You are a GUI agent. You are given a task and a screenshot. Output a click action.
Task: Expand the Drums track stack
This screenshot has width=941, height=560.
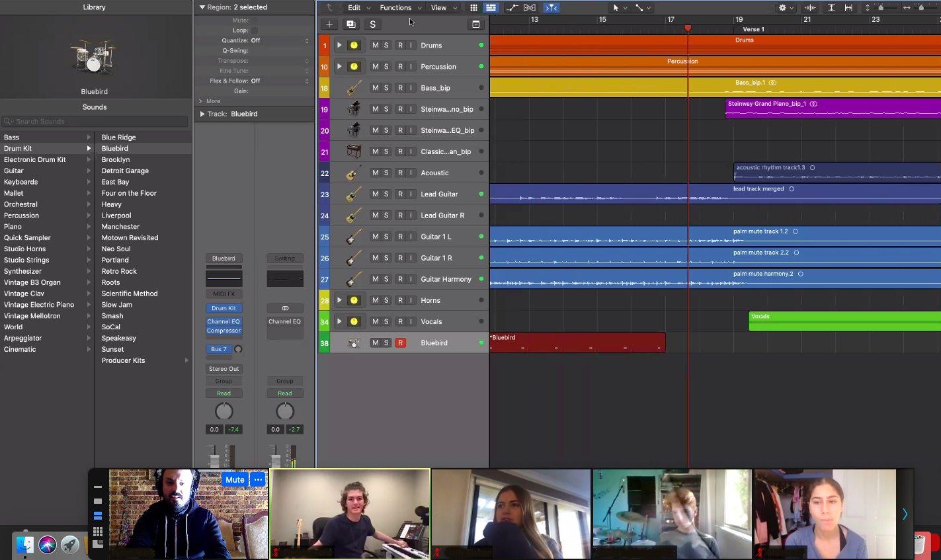[x=339, y=46]
